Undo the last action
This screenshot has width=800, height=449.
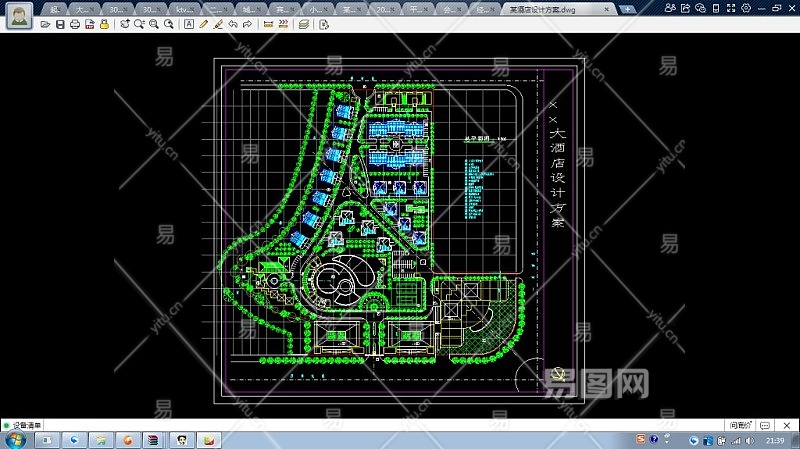233,24
